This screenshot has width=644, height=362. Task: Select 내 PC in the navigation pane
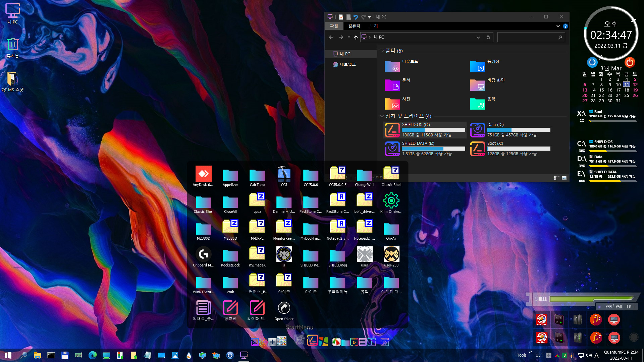351,54
